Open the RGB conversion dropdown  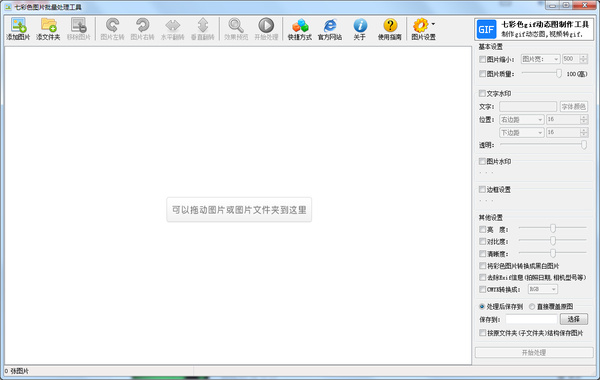pos(542,289)
